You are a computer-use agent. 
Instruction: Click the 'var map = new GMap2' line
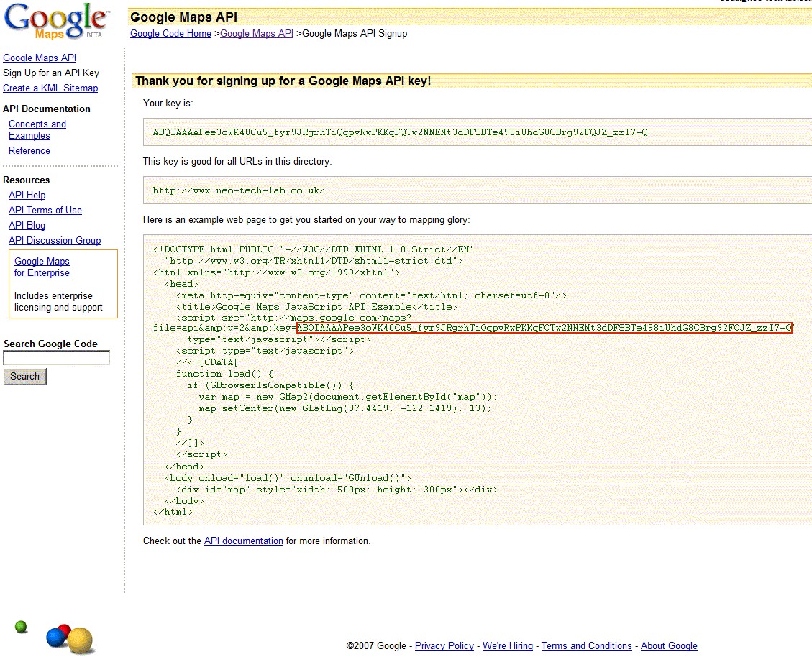[x=348, y=397]
